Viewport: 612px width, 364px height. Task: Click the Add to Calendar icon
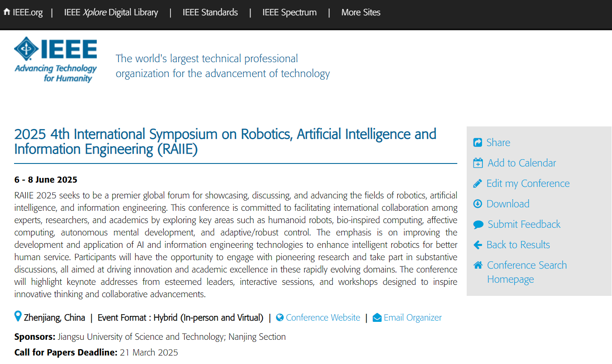[x=478, y=163]
